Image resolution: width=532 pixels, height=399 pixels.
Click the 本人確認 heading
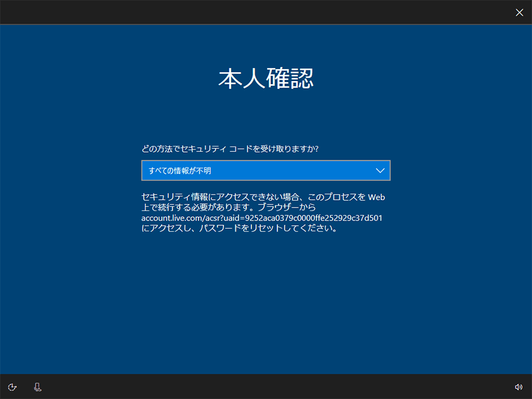click(x=265, y=79)
